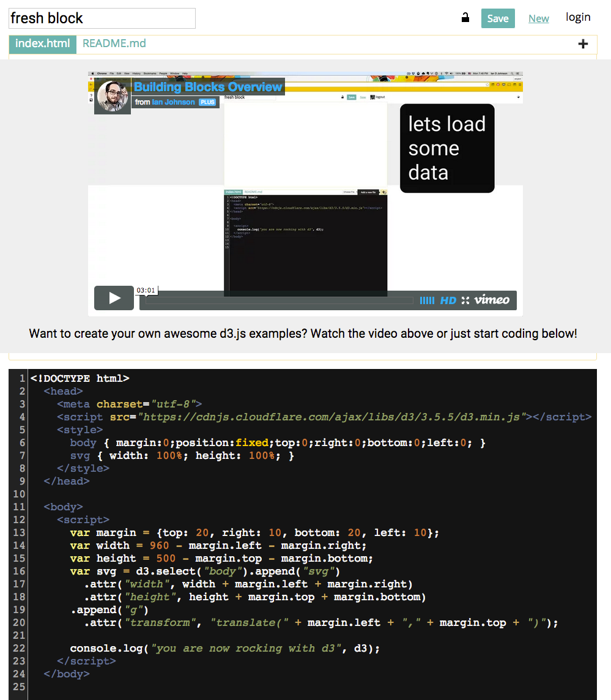Image resolution: width=611 pixels, height=700 pixels.
Task: Click the 'Want to create your own' text
Action: click(303, 333)
